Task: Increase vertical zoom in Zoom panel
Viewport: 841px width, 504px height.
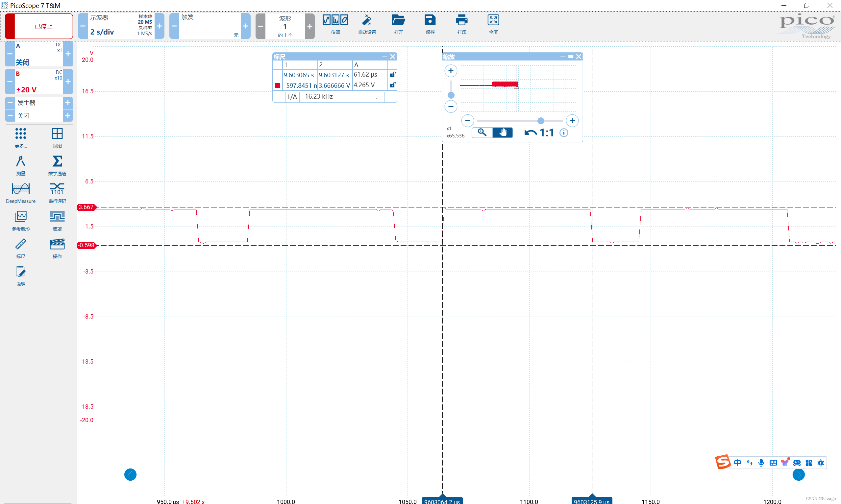Action: [x=451, y=71]
